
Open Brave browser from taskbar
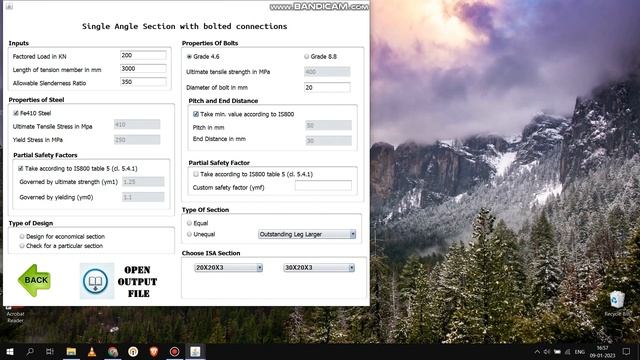click(x=154, y=351)
